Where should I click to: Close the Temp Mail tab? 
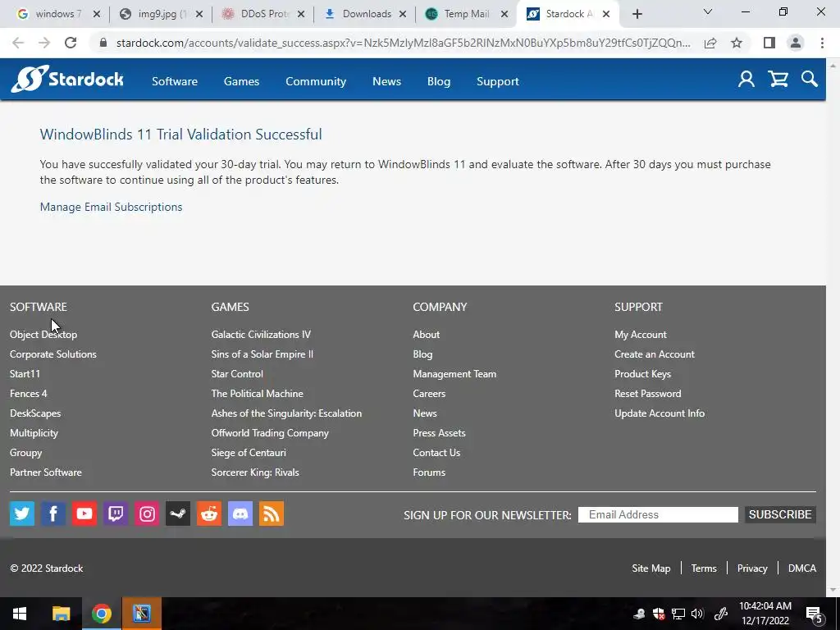pyautogui.click(x=504, y=15)
